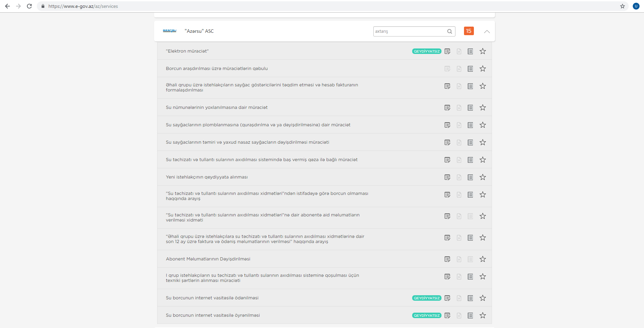Open Su nümunələrinin yoxlanılmasına dair müraciət
Screen dimensions: 644x328
click(217, 108)
